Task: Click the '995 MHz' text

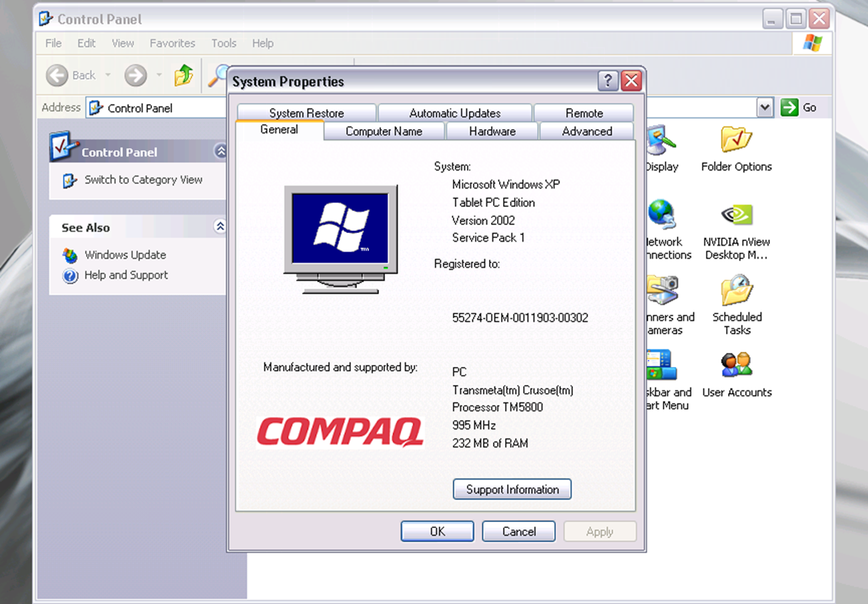Action: pyautogui.click(x=474, y=425)
